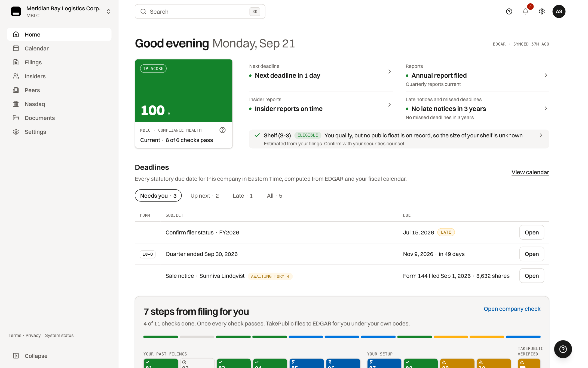Click the Meridian Bay company logo
Screen dimensions: 588x368
coord(16,11)
